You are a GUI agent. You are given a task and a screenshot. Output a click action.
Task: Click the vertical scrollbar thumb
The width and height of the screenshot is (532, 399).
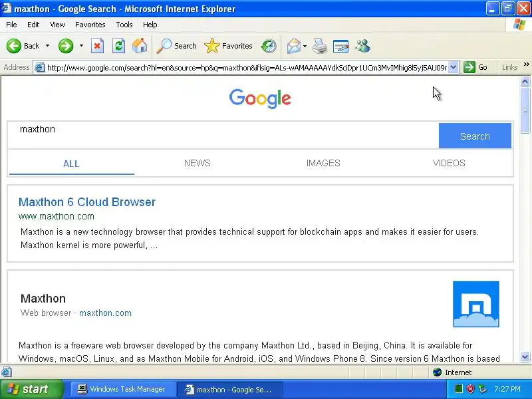point(525,110)
